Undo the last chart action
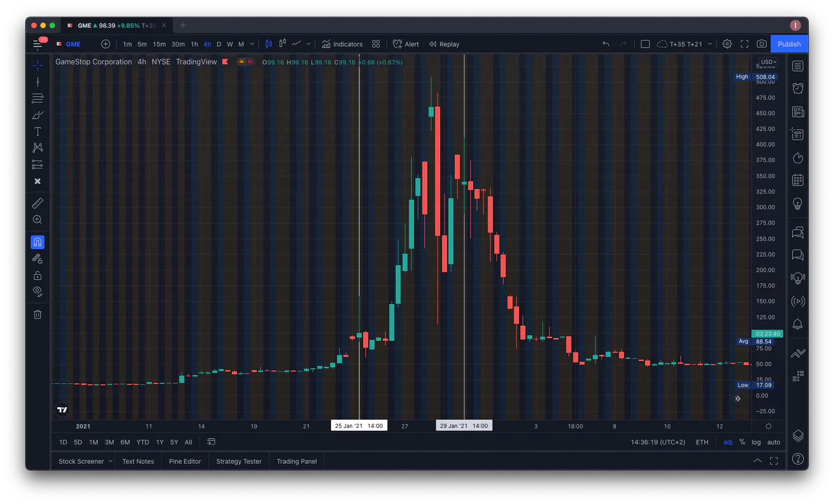This screenshot has height=504, width=834. pyautogui.click(x=605, y=44)
